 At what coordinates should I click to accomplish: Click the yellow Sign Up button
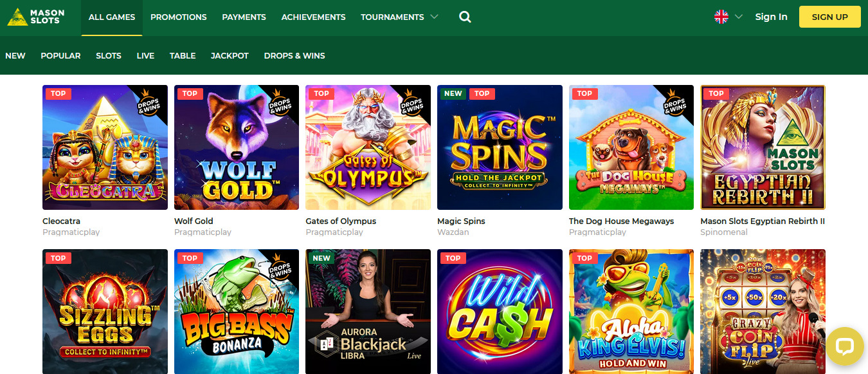pos(829,17)
